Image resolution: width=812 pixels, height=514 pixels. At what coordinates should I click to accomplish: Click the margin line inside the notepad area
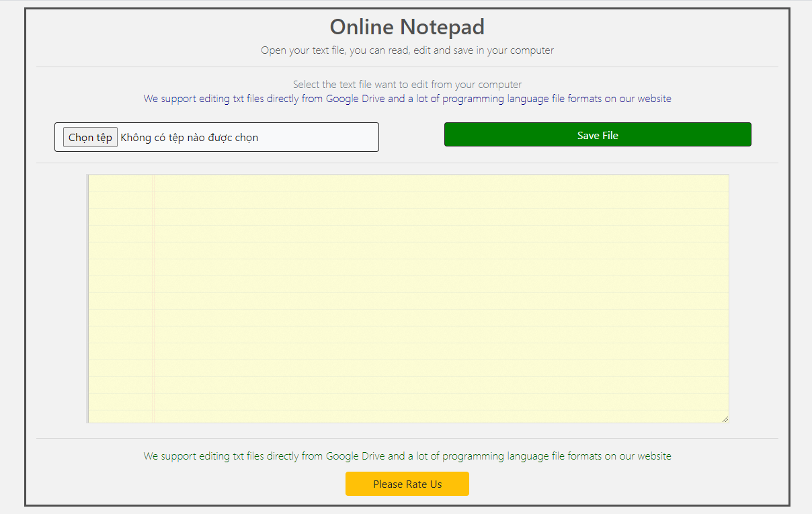(x=154, y=296)
